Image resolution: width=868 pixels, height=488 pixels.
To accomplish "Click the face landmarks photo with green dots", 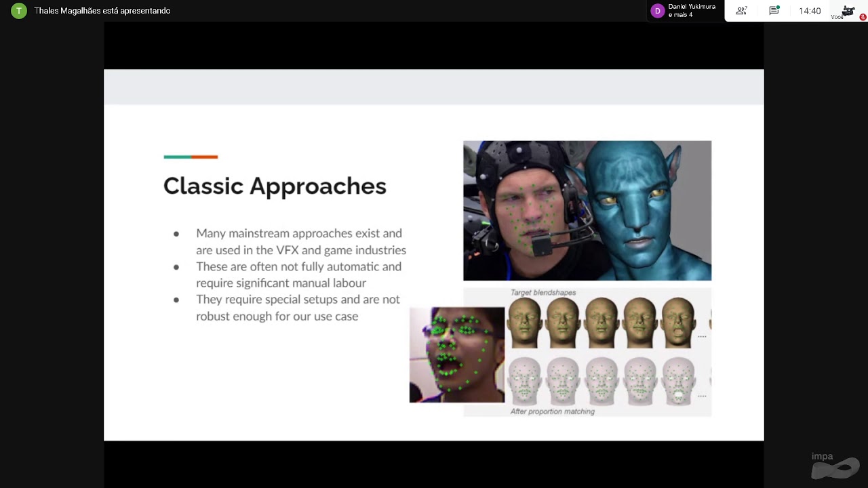I will pyautogui.click(x=457, y=355).
